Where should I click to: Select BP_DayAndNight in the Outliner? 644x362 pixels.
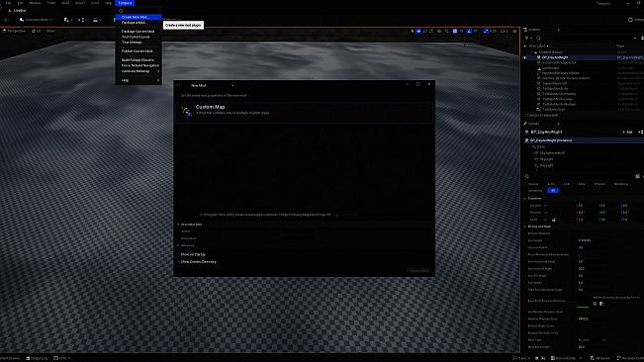(x=555, y=57)
